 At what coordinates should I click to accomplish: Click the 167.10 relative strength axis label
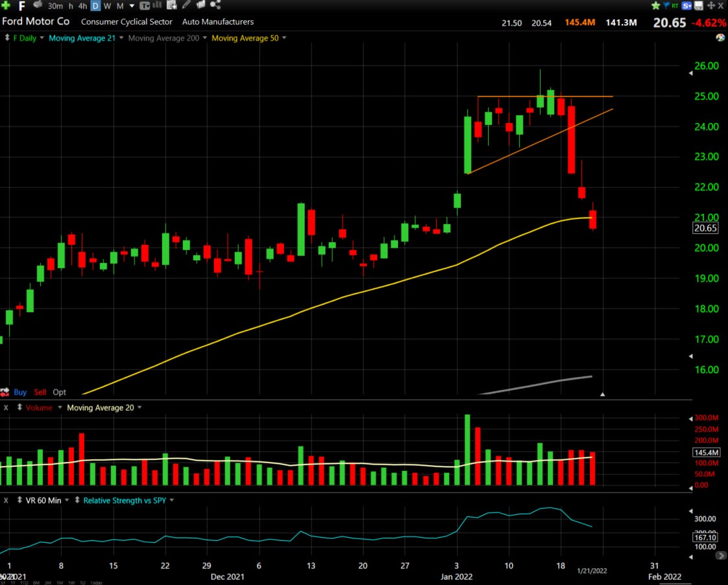(705, 537)
